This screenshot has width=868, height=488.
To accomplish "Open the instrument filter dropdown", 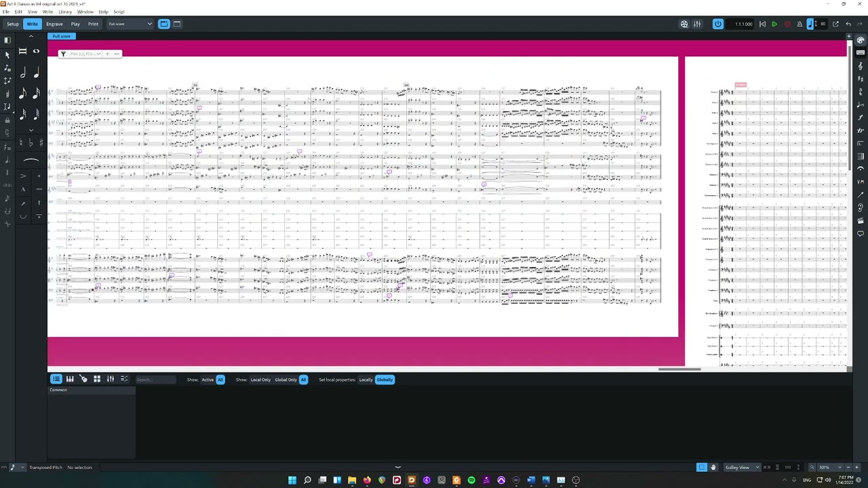I will coord(85,54).
